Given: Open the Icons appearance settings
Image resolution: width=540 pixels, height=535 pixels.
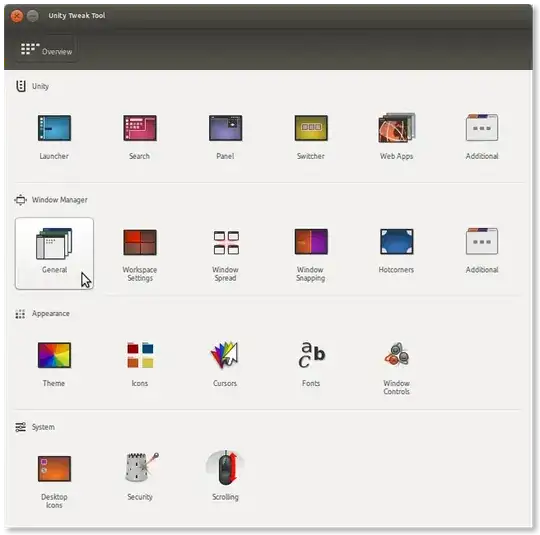Looking at the screenshot, I should point(140,355).
